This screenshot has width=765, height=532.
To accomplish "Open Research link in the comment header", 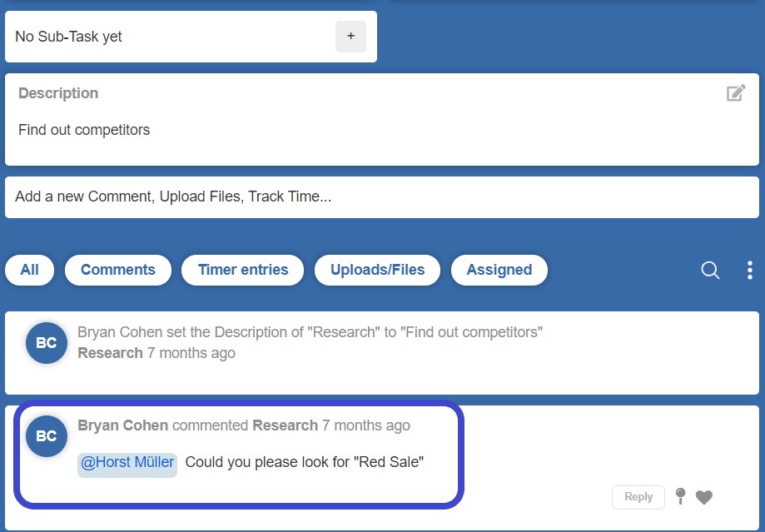I will (285, 425).
